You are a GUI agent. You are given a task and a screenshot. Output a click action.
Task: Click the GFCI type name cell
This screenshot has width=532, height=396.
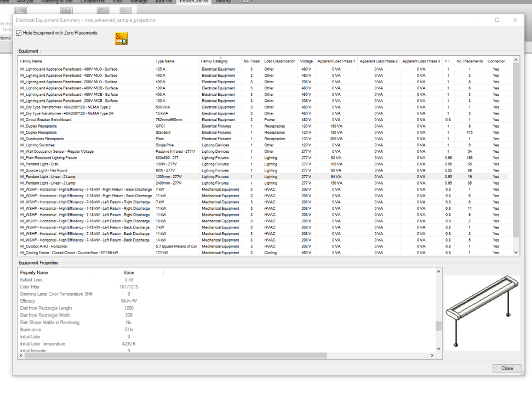(160, 126)
